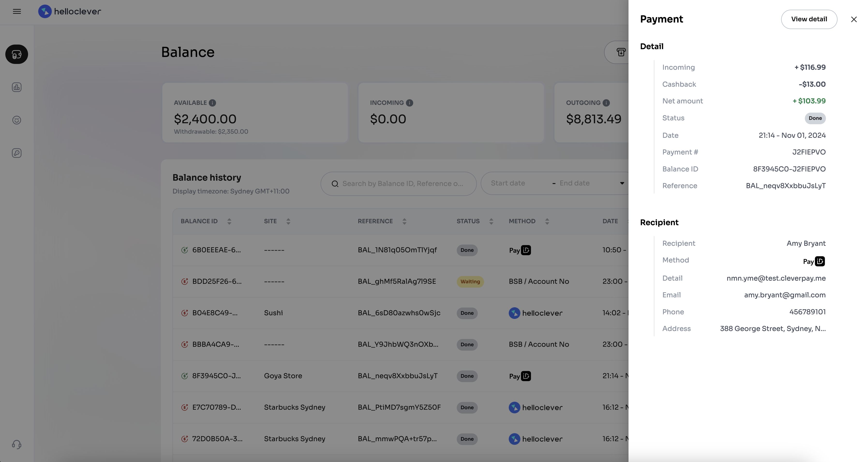Viewport: 868px width, 462px height.
Task: Open the key settings sidebar icon
Action: pyautogui.click(x=16, y=153)
